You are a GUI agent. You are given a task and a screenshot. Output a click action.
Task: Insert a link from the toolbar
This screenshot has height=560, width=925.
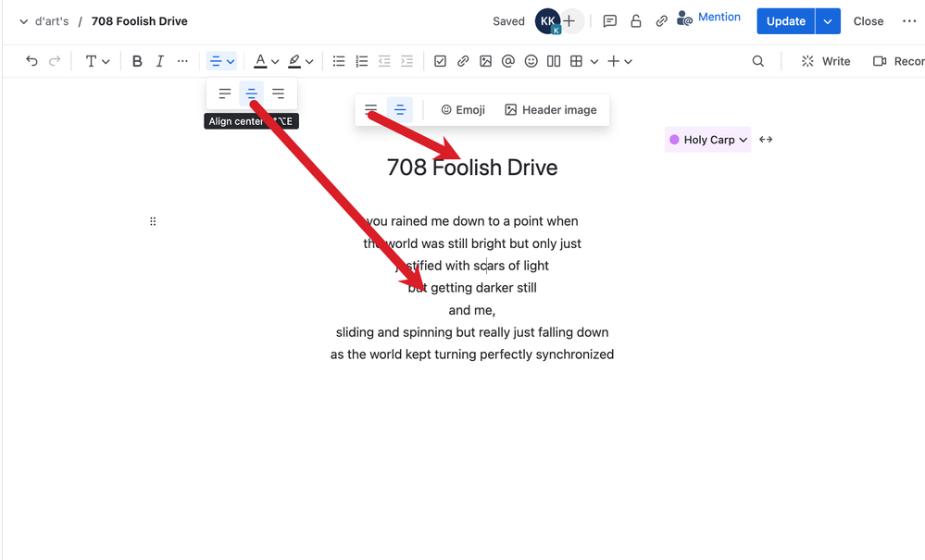463,61
